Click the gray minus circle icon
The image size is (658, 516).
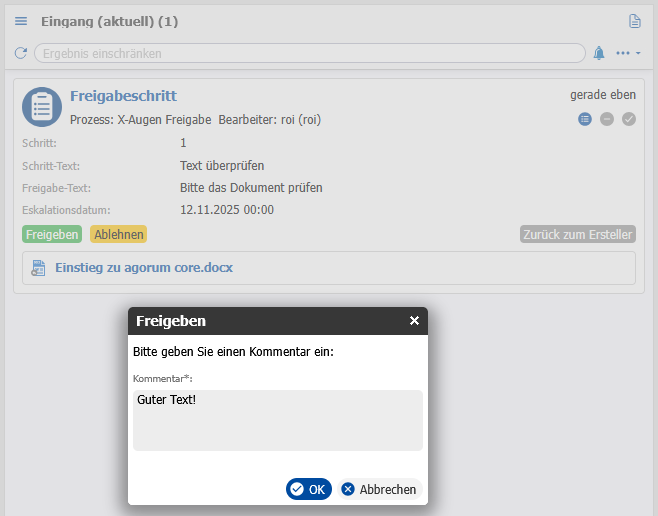click(607, 119)
